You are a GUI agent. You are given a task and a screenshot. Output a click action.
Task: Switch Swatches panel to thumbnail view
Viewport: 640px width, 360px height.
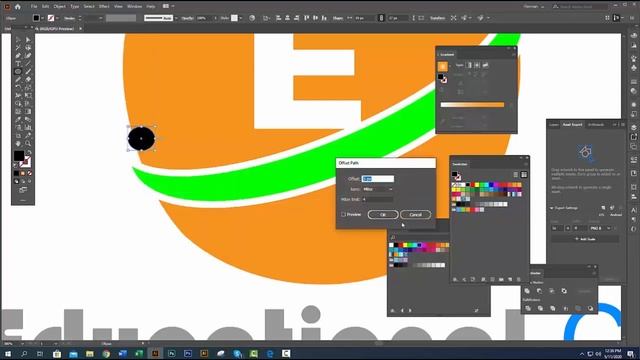pyautogui.click(x=524, y=175)
